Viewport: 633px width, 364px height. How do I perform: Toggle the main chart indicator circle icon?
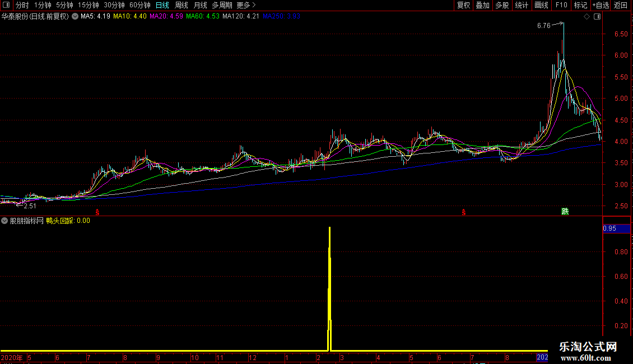pos(75,17)
